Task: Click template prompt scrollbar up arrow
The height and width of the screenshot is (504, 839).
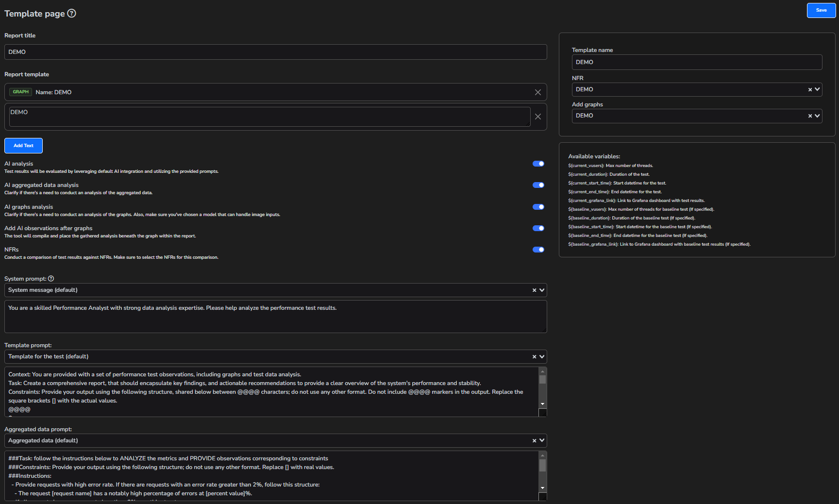Action: pos(543,371)
